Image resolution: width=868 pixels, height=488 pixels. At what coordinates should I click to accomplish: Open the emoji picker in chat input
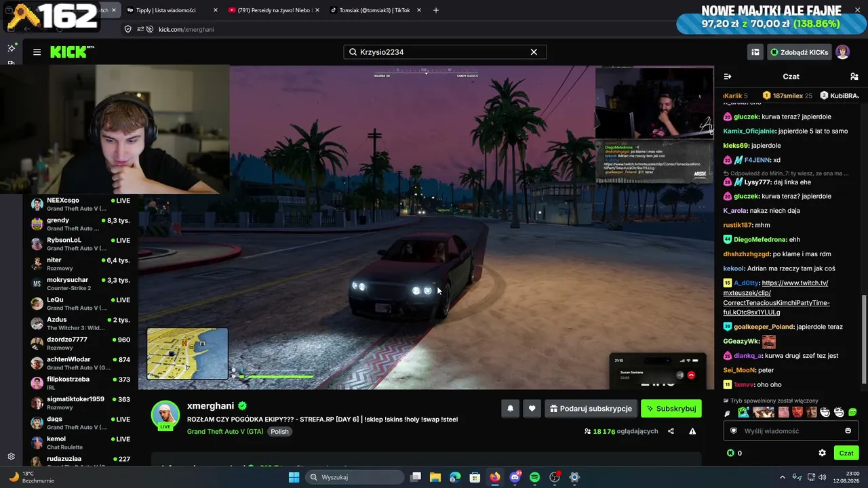pyautogui.click(x=848, y=431)
